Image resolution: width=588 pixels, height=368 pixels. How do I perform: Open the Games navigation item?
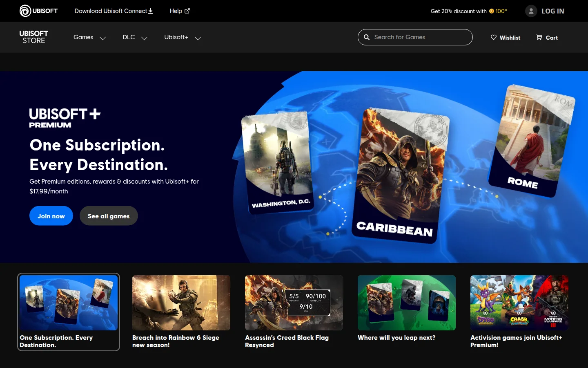pos(83,37)
